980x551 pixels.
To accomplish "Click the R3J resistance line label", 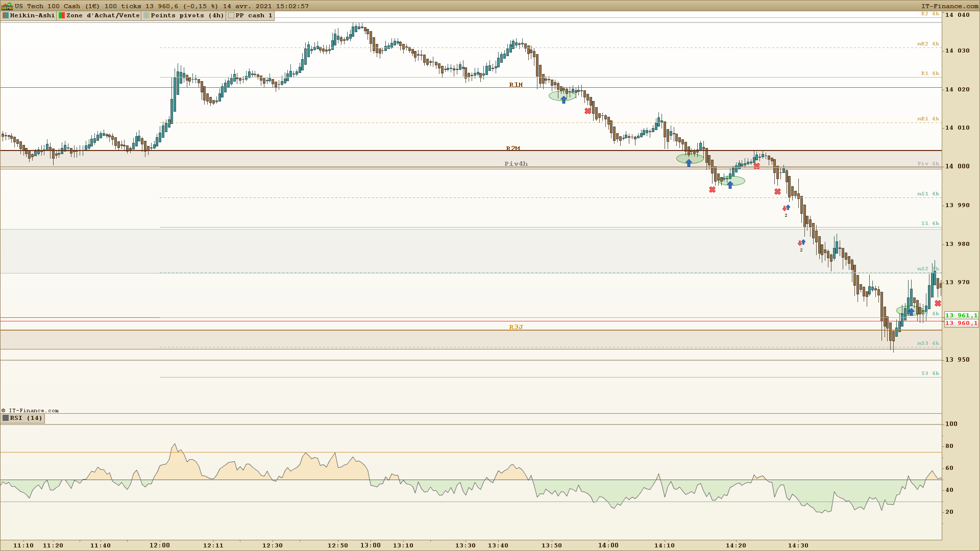I will coord(516,327).
